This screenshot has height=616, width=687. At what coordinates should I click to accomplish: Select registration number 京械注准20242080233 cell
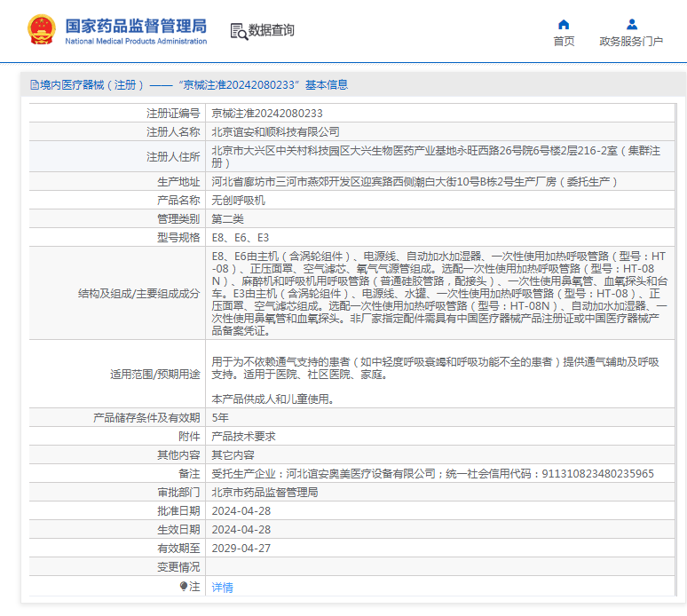point(266,114)
